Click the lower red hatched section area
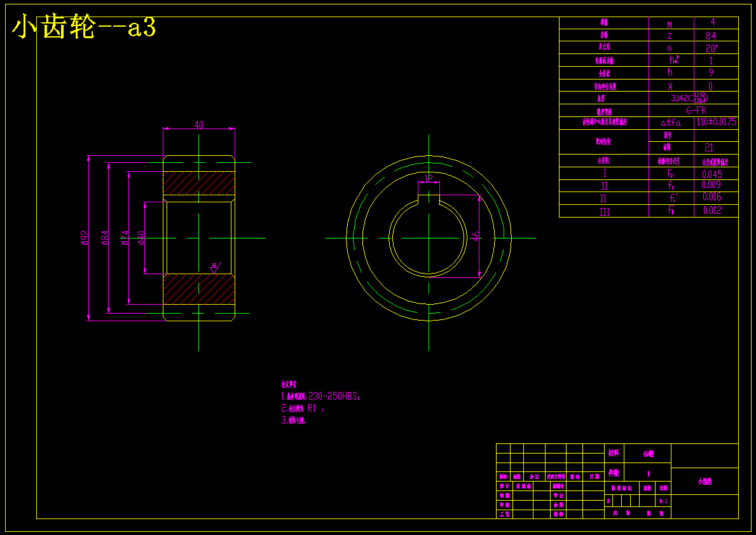 tap(198, 289)
